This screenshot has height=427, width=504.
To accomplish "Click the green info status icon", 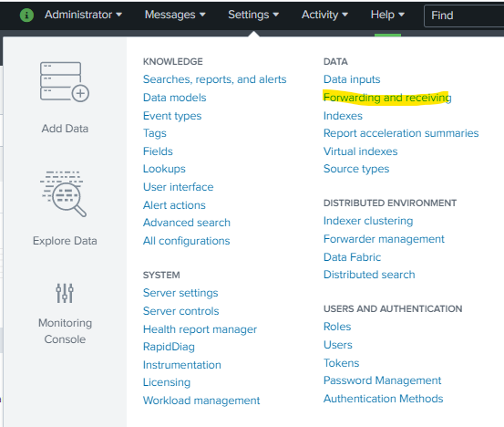I will coord(26,15).
